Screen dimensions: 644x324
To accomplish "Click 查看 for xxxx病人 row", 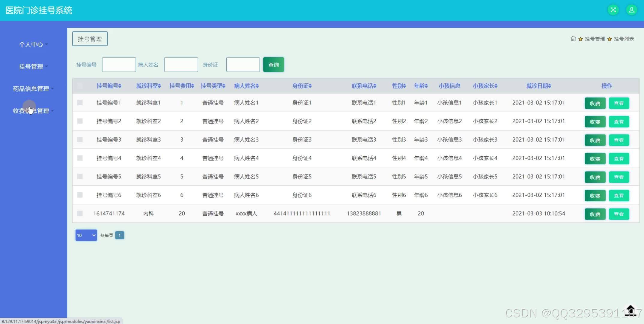I will click(x=619, y=214).
